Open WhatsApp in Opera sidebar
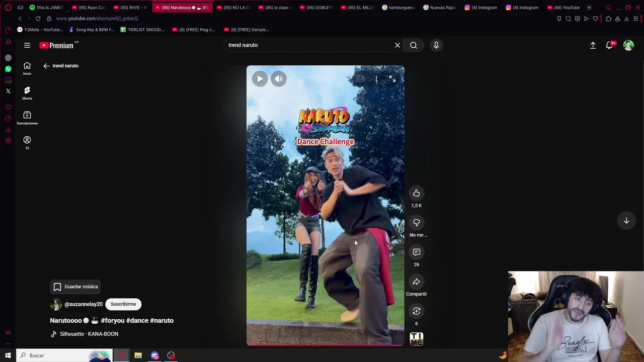Image resolution: width=644 pixels, height=362 pixels. click(8, 69)
